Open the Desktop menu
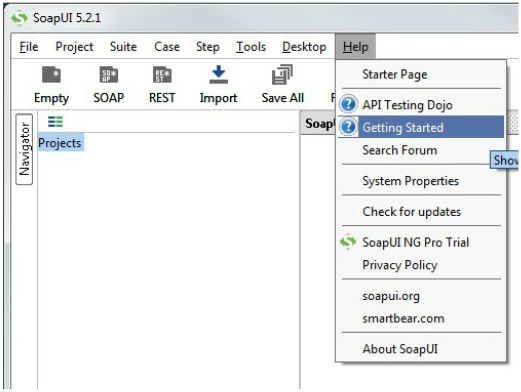 pos(304,47)
